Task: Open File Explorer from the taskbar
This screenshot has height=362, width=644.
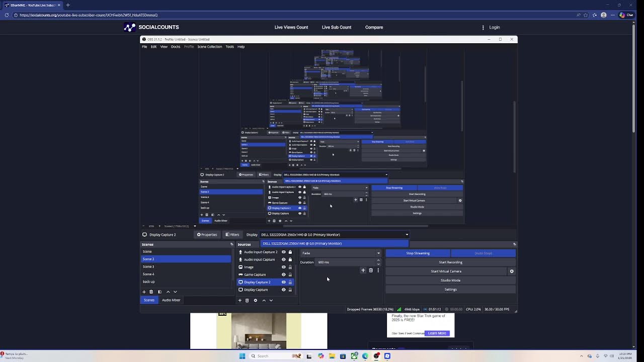Action: point(332,356)
